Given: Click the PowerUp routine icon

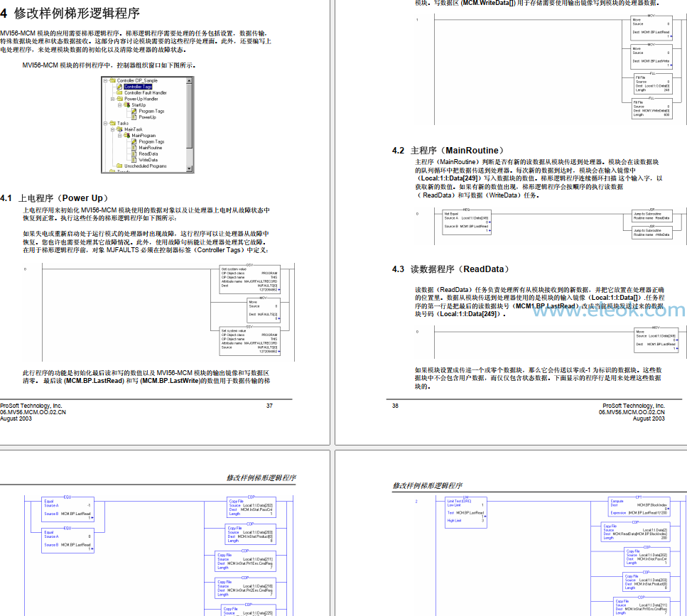Looking at the screenshot, I should click(x=134, y=117).
